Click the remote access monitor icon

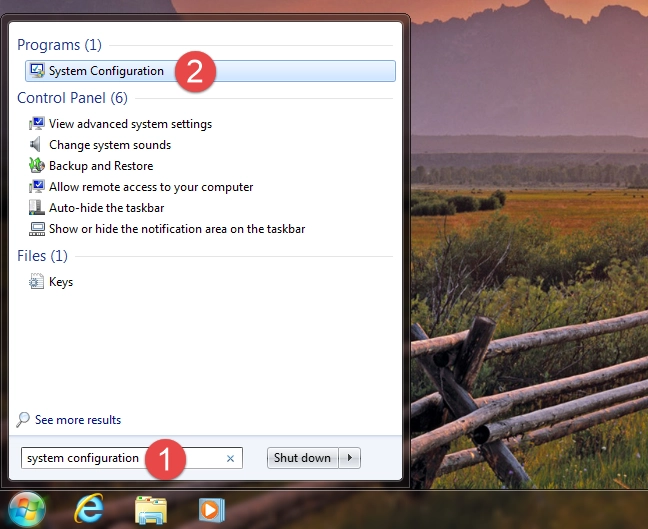pyautogui.click(x=37, y=186)
